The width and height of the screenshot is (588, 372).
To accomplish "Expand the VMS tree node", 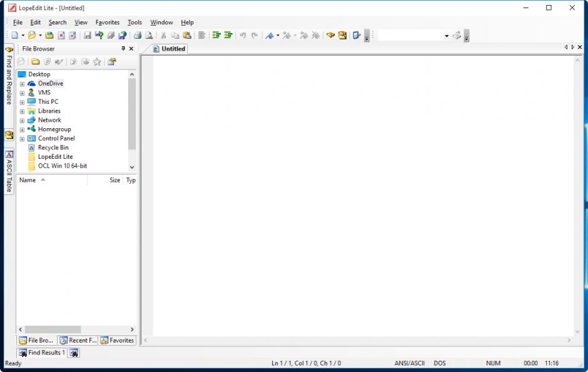I will tap(22, 93).
